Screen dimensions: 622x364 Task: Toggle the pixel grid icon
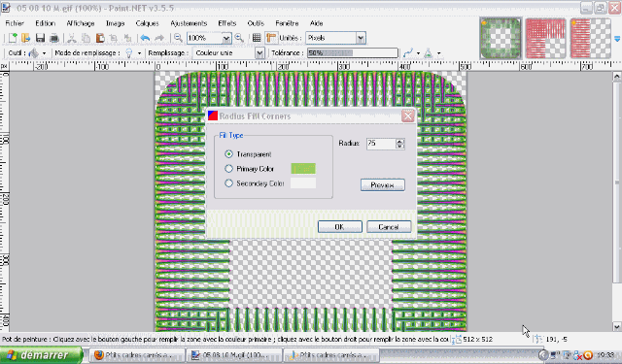pos(257,38)
